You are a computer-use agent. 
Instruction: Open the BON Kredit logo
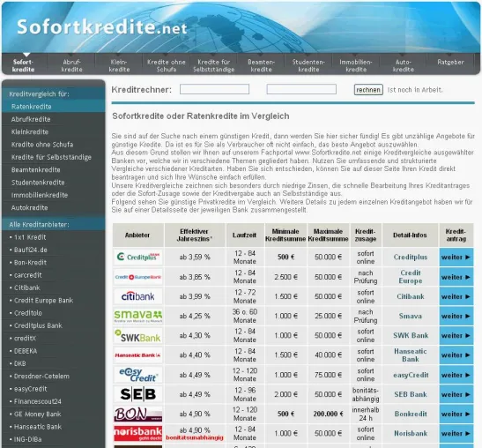click(x=138, y=414)
